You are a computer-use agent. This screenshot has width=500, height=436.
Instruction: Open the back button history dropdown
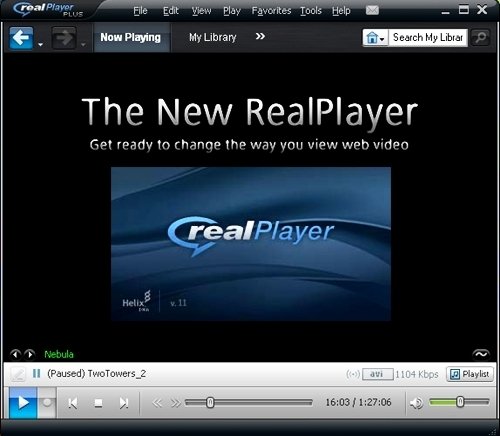coord(41,44)
